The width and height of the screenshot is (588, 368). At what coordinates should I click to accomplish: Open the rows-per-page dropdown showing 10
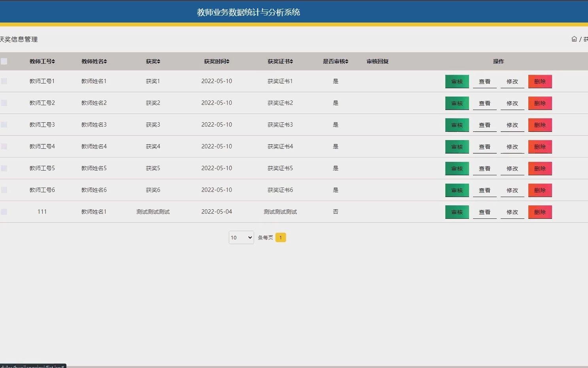coord(241,237)
